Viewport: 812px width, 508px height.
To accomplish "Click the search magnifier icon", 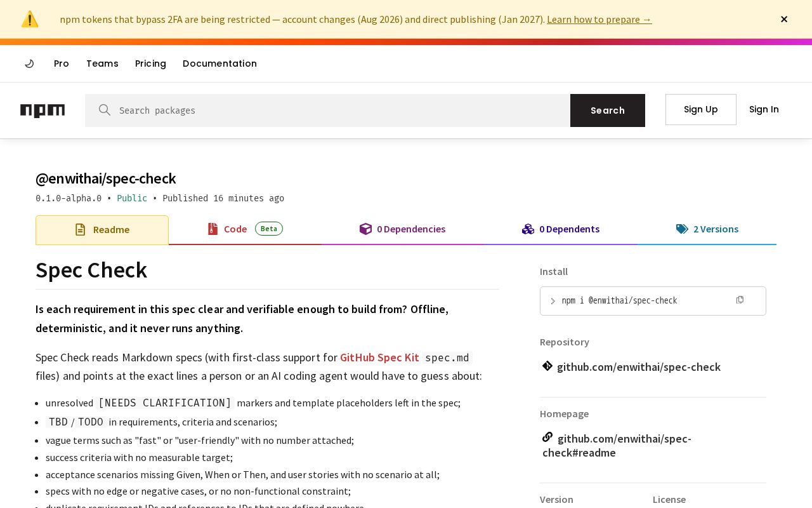I will 105,110.
